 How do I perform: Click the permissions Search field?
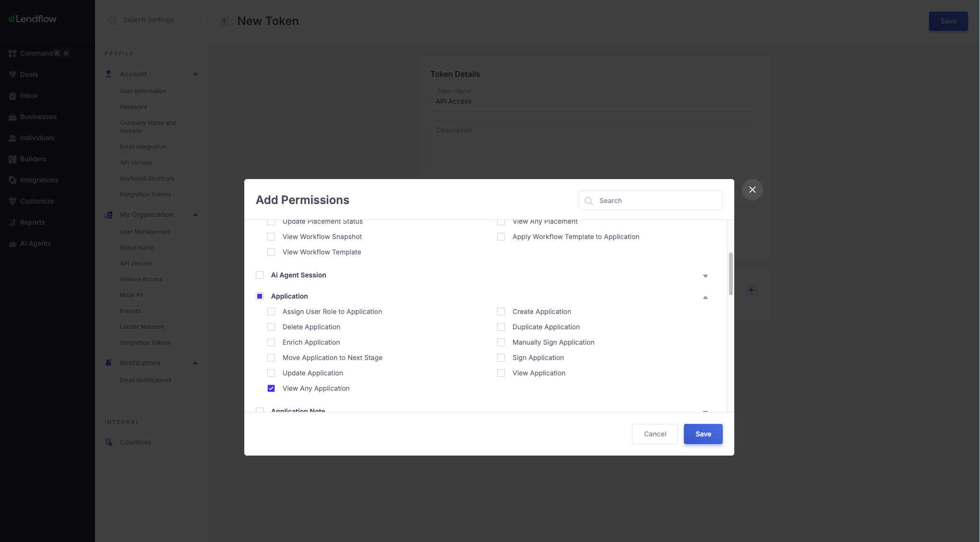[651, 200]
